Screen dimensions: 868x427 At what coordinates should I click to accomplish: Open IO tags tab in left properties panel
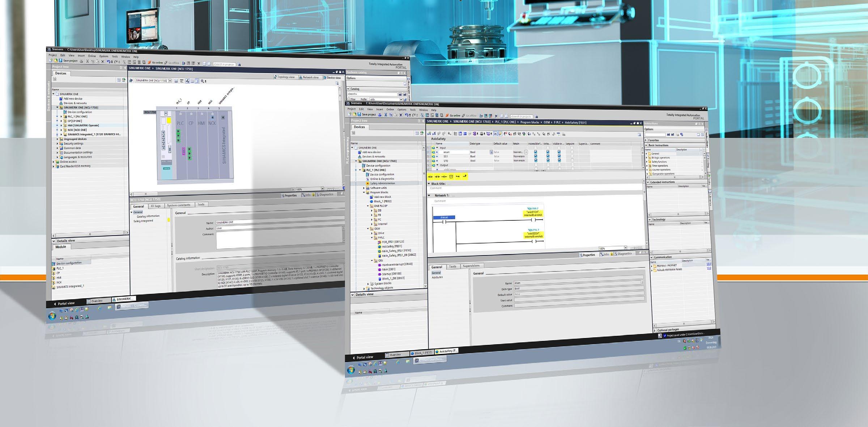point(156,206)
